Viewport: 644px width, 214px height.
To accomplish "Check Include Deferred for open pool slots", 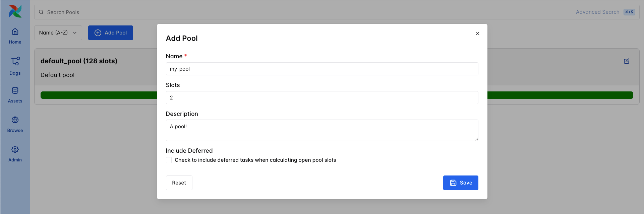I will coord(169,160).
